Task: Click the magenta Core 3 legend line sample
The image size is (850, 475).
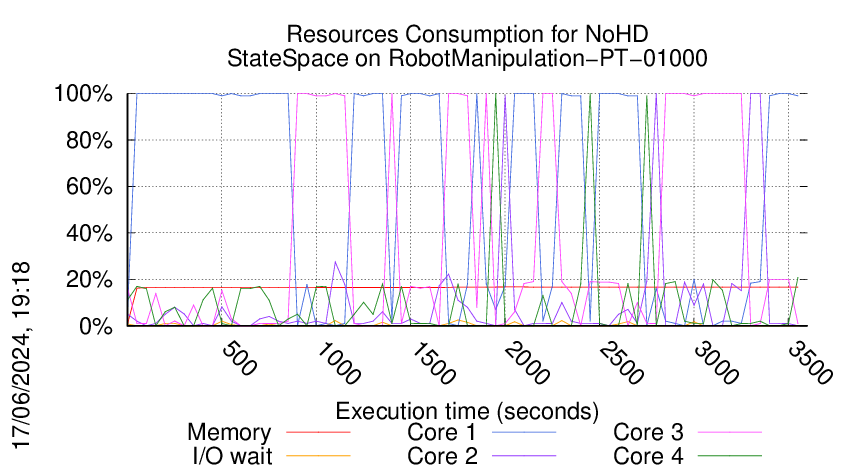Action: click(730, 432)
